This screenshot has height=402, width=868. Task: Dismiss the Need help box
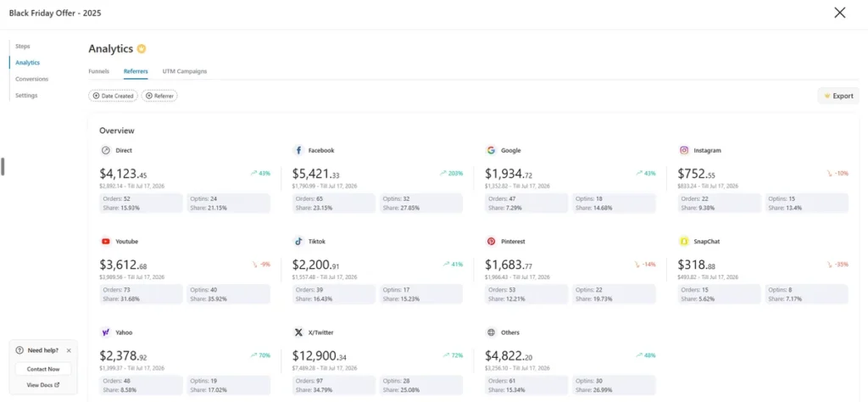(x=69, y=350)
